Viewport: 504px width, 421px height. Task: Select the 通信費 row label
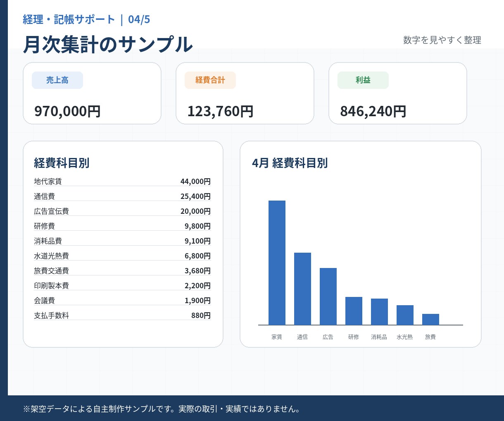(44, 196)
